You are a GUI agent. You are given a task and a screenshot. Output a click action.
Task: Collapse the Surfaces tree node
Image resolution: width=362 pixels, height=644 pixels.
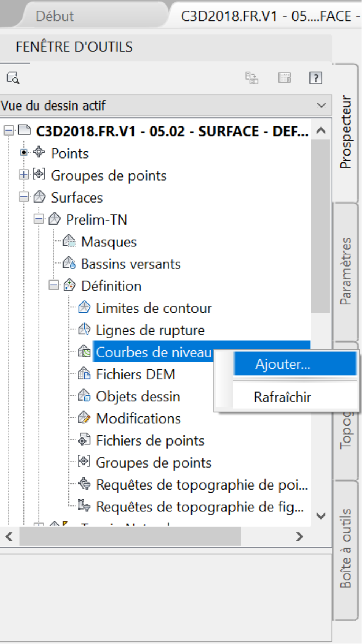pyautogui.click(x=24, y=197)
